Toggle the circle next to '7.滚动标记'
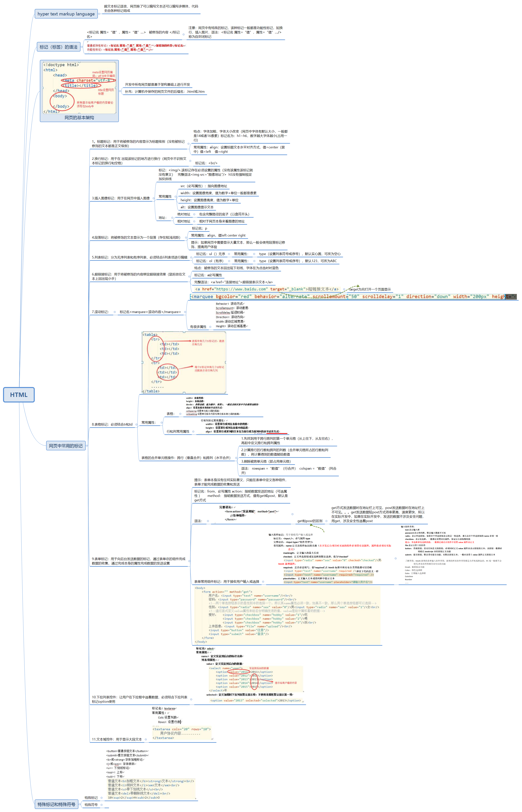Viewport: 522px width, 812px height. point(115,312)
